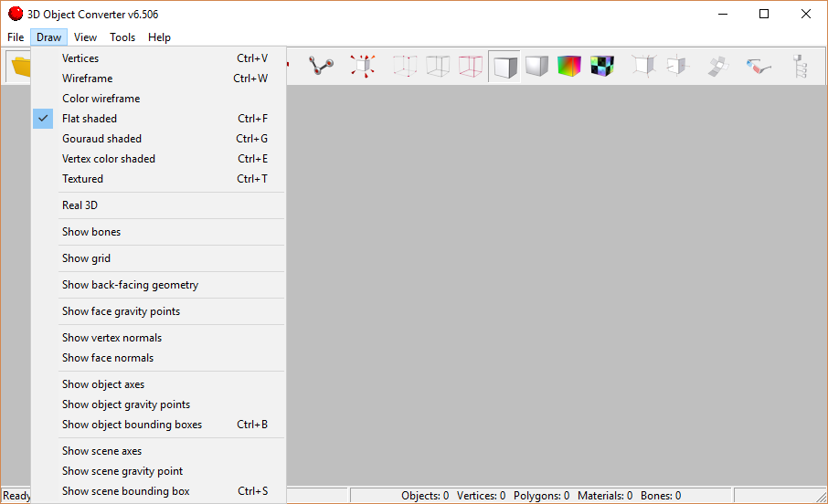Toggle Show grid menu option

tap(158, 258)
